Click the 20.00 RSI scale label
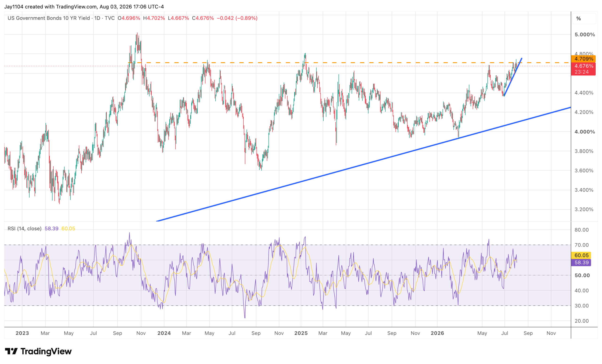This screenshot has height=364, width=602. click(582, 321)
